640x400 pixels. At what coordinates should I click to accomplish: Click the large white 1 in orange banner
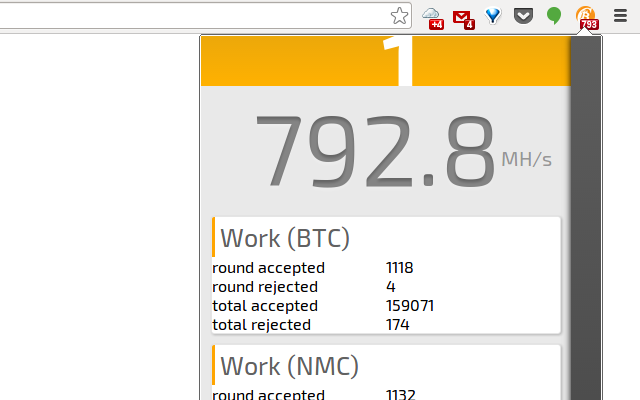coord(398,61)
